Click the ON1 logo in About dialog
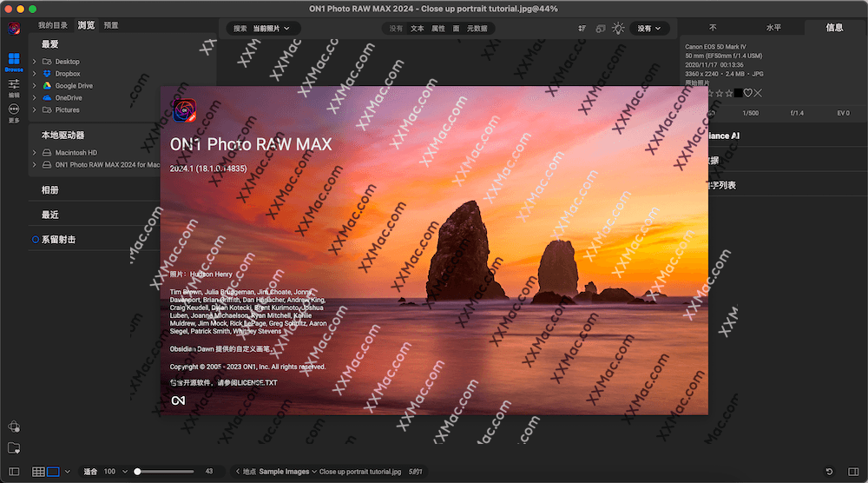The image size is (868, 483). tap(178, 400)
